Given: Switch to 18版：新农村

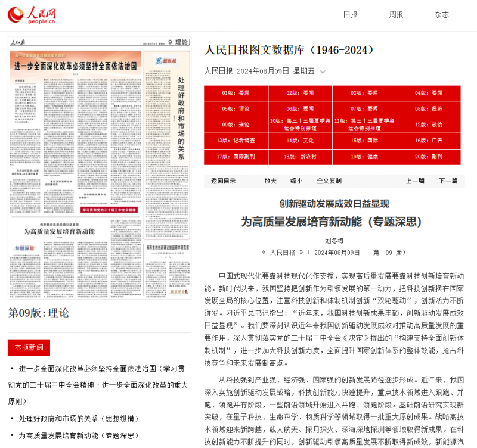Looking at the screenshot, I should click(301, 157).
